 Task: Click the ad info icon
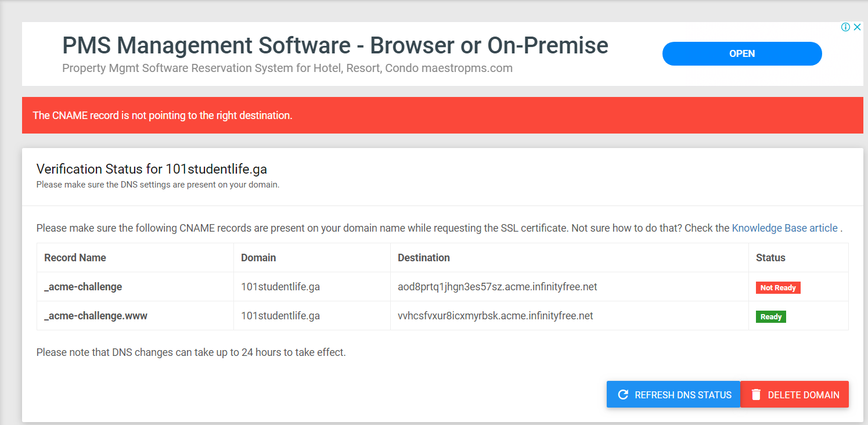coord(846,27)
